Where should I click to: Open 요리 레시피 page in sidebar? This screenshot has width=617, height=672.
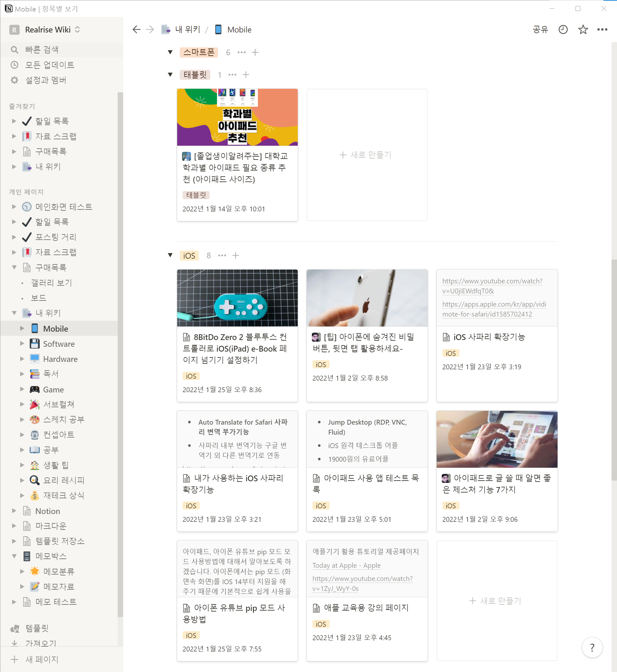59,480
